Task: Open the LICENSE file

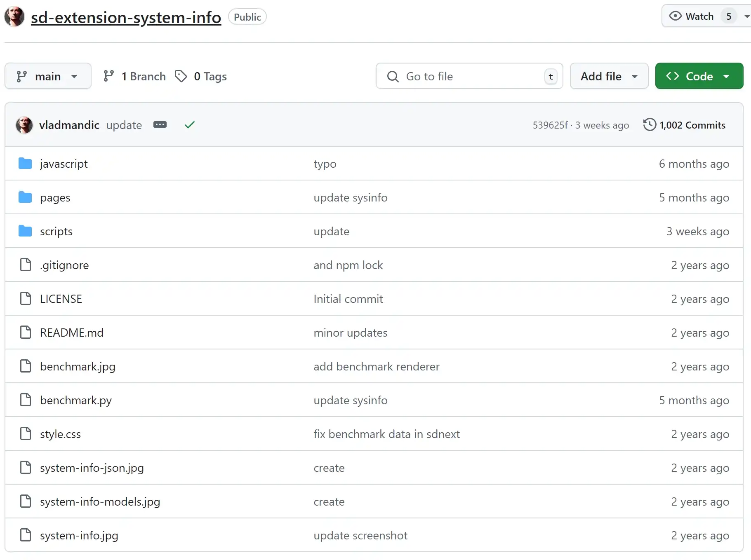Action: point(61,299)
